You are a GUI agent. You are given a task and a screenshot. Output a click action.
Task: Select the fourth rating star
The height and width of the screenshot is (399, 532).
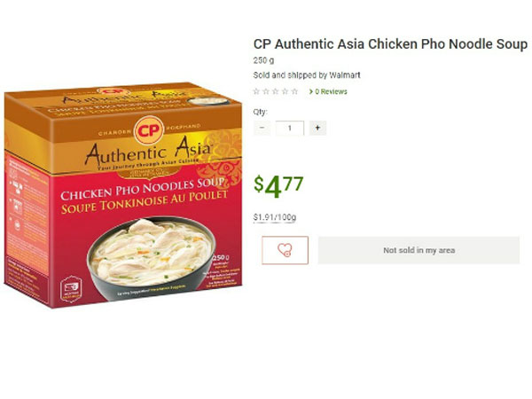tap(285, 91)
